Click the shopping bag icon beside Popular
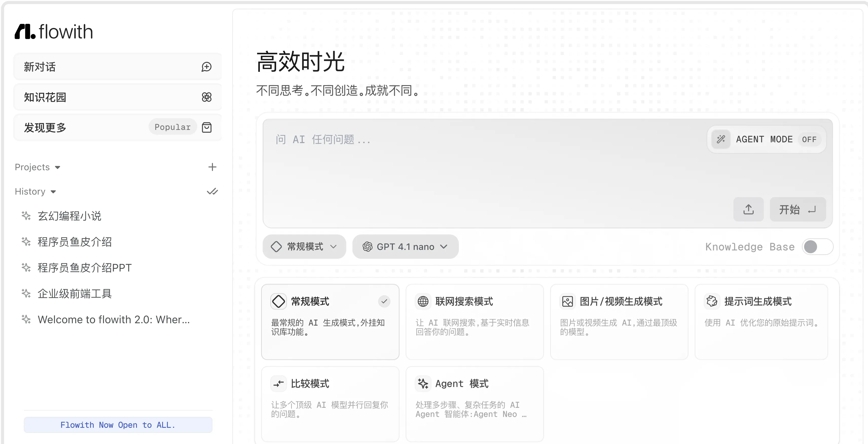The height and width of the screenshot is (444, 868). (207, 127)
